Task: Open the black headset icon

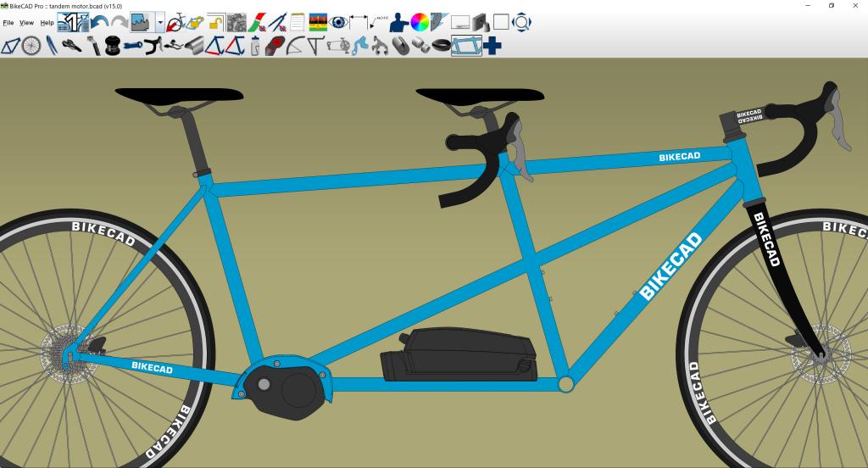Action: tap(113, 46)
